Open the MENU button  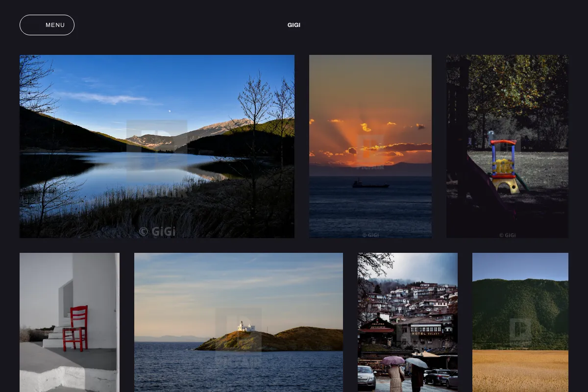(x=47, y=25)
